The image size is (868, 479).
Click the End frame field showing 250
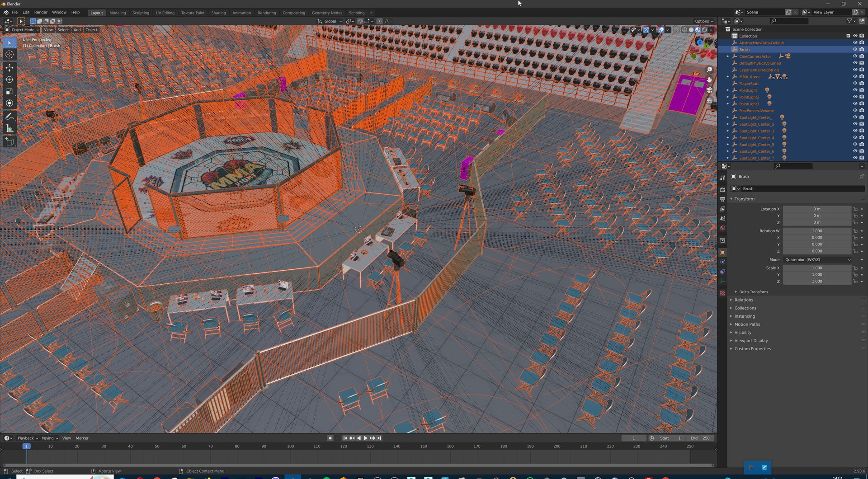(701, 438)
